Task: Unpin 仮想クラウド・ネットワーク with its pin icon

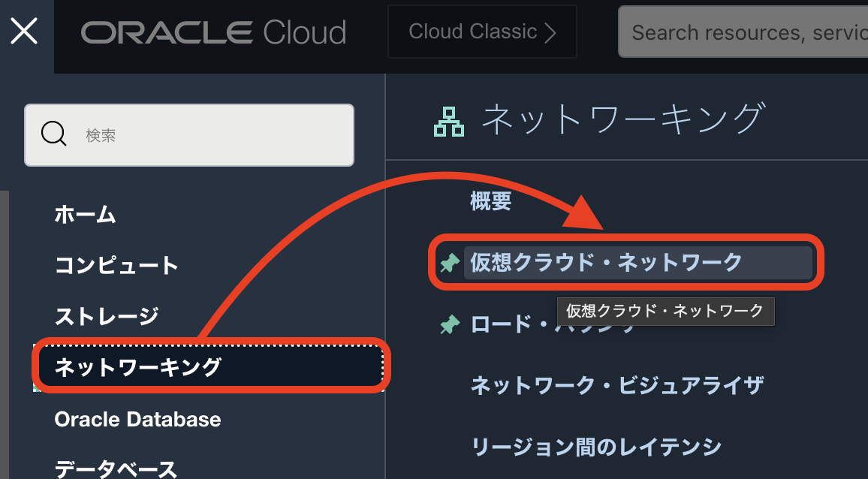Action: (x=449, y=263)
